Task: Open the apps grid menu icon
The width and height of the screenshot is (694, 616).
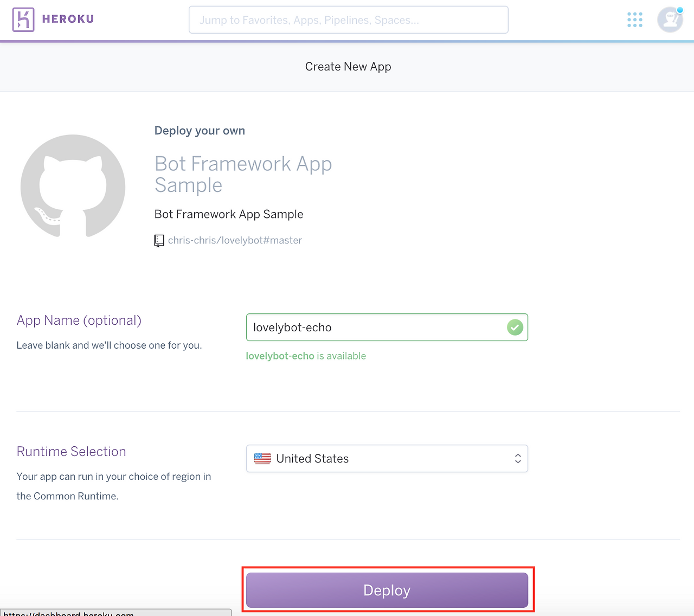Action: [x=634, y=19]
